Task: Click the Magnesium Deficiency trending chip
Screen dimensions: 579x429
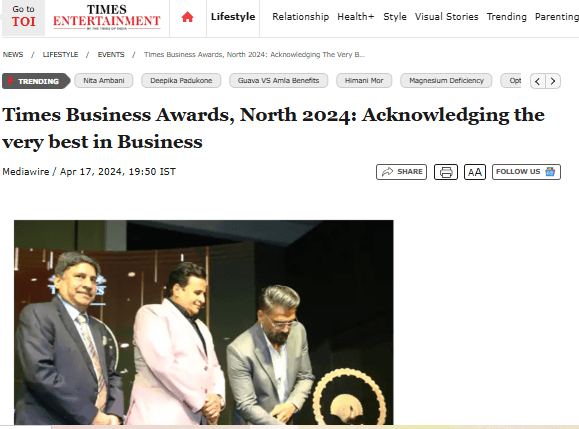Action: tap(446, 80)
